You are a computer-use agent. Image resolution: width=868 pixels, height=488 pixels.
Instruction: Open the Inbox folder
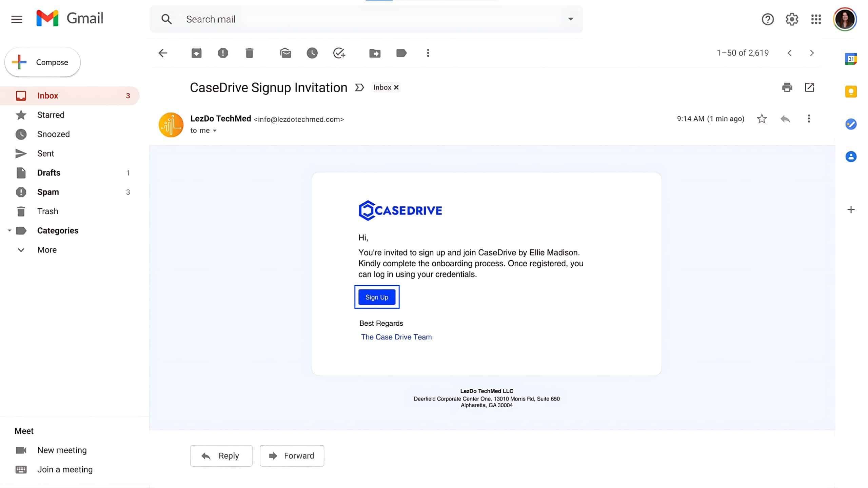pyautogui.click(x=70, y=96)
